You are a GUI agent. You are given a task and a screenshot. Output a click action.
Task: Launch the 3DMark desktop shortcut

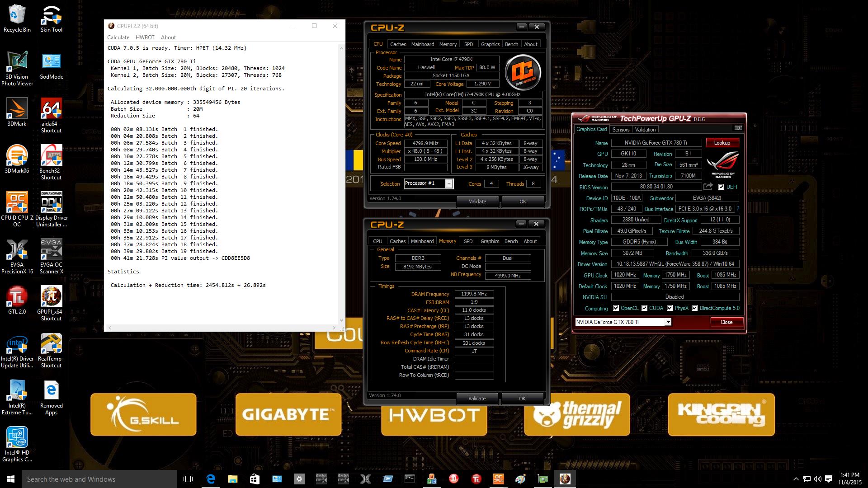[x=17, y=112]
